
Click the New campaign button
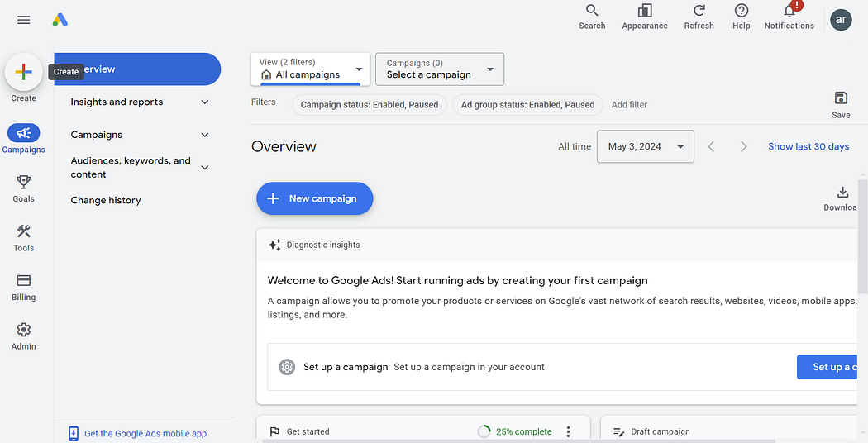(314, 198)
